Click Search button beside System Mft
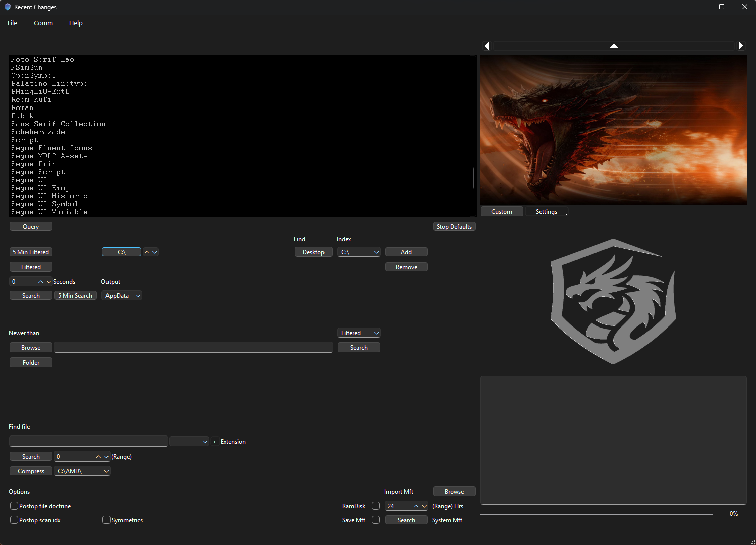The height and width of the screenshot is (545, 756). click(406, 520)
